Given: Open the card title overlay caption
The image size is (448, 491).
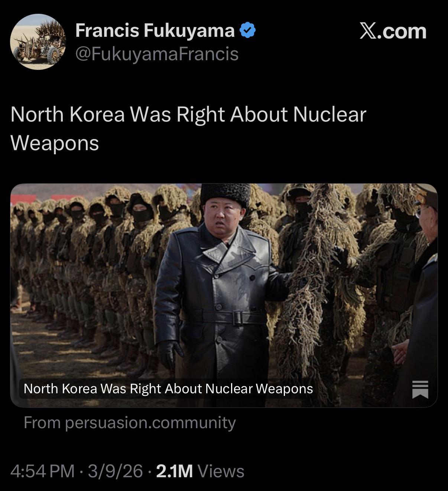Looking at the screenshot, I should [168, 389].
